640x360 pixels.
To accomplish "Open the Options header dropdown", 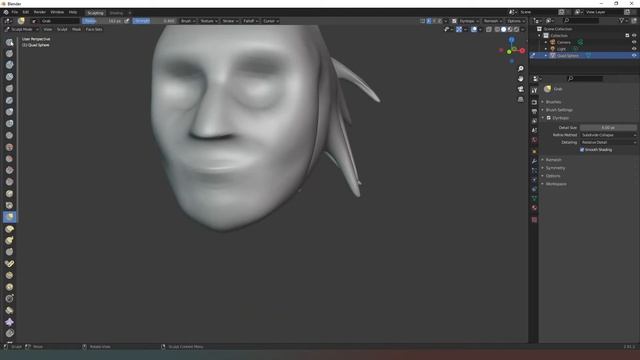I will tap(516, 21).
